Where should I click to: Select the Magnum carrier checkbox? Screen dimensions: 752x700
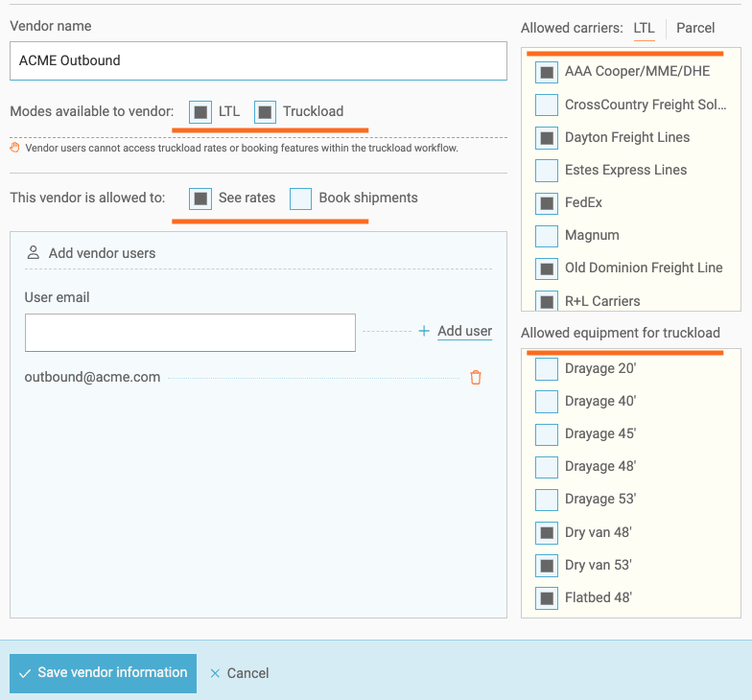[x=547, y=236]
